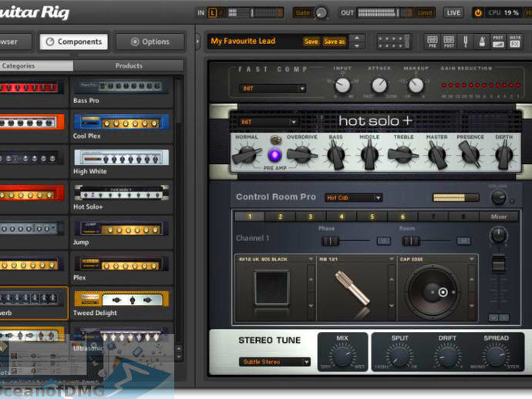
Task: Click the Cap Edge speaker position image
Action: click(433, 291)
